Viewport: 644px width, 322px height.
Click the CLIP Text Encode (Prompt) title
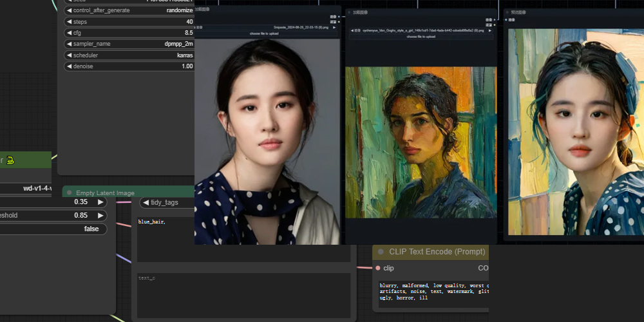(x=437, y=252)
